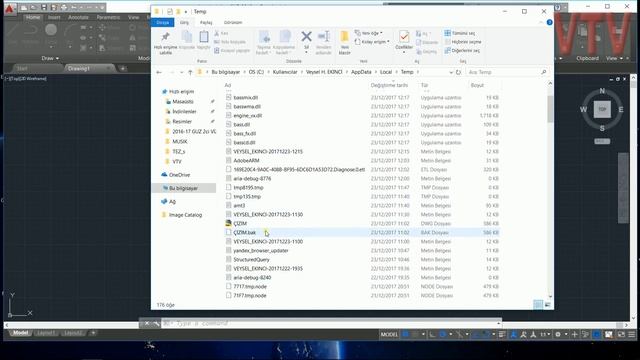This screenshot has width=640, height=360.
Task: Select İndirilenler in navigation pane
Action: pos(184,111)
